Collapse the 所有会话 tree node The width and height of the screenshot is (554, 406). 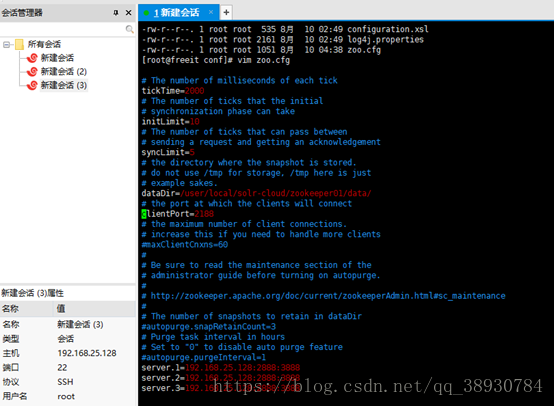(6, 45)
